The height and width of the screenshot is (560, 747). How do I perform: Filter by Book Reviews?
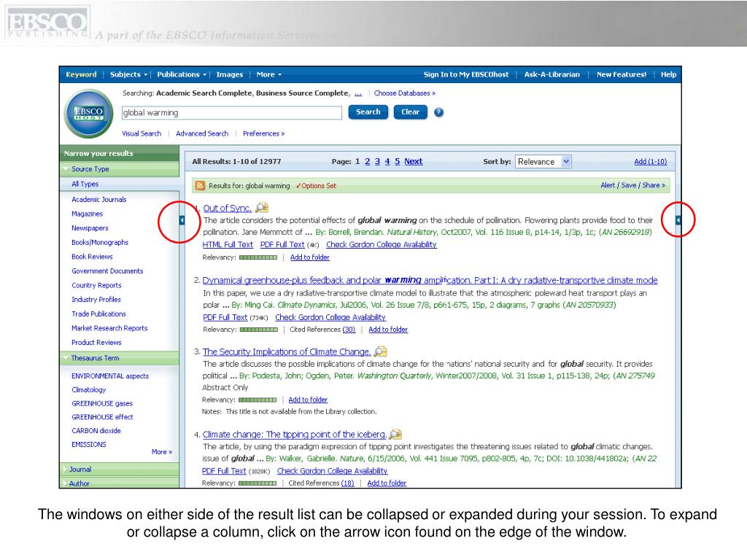point(93,257)
